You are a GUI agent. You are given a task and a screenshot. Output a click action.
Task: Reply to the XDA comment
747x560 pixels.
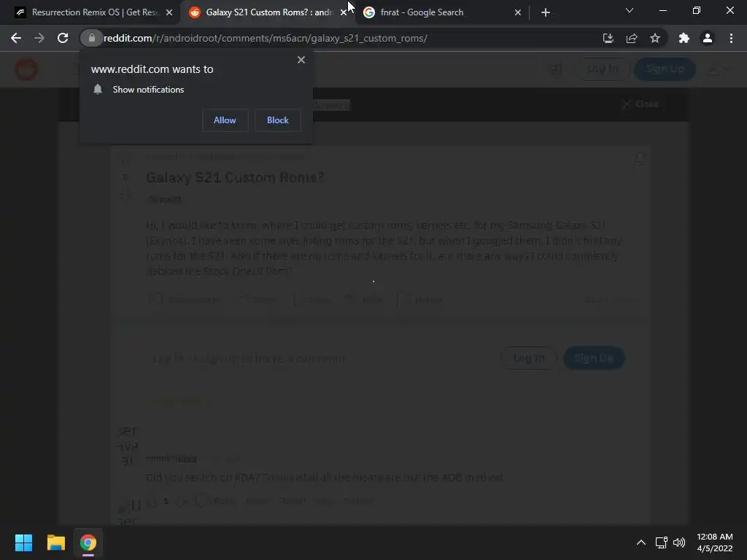pyautogui.click(x=217, y=502)
